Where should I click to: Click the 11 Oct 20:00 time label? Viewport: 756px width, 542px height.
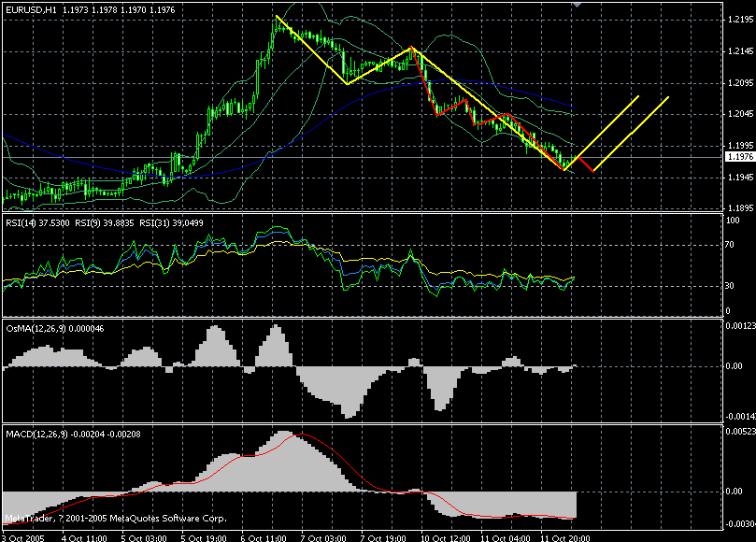(x=564, y=538)
